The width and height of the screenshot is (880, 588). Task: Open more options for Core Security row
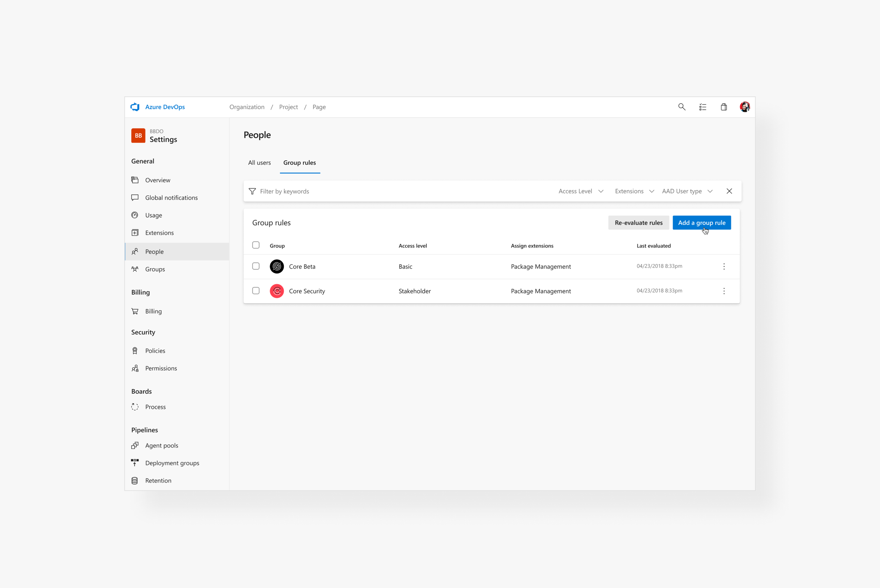tap(724, 291)
